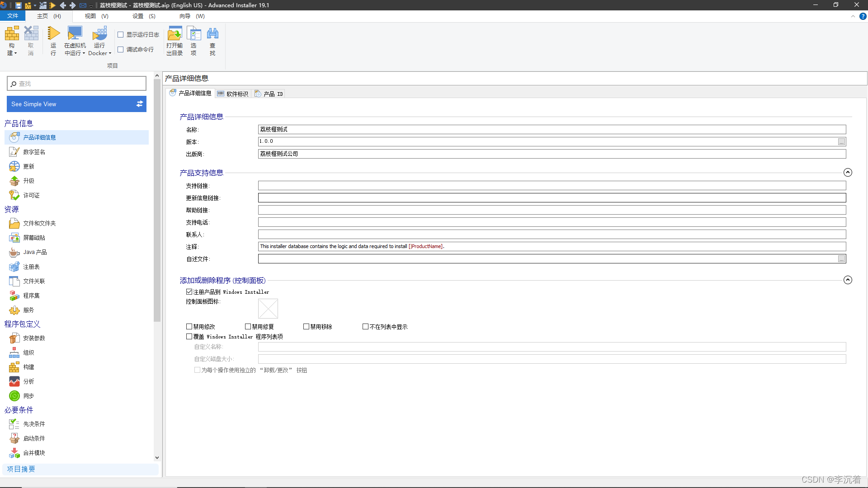Open the Digital Signature (数字签名) page
The width and height of the screenshot is (868, 488).
click(x=34, y=152)
